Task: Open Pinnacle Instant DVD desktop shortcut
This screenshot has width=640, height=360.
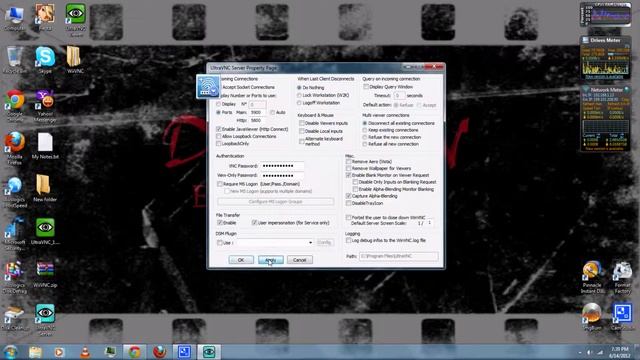Action: pyautogui.click(x=592, y=277)
